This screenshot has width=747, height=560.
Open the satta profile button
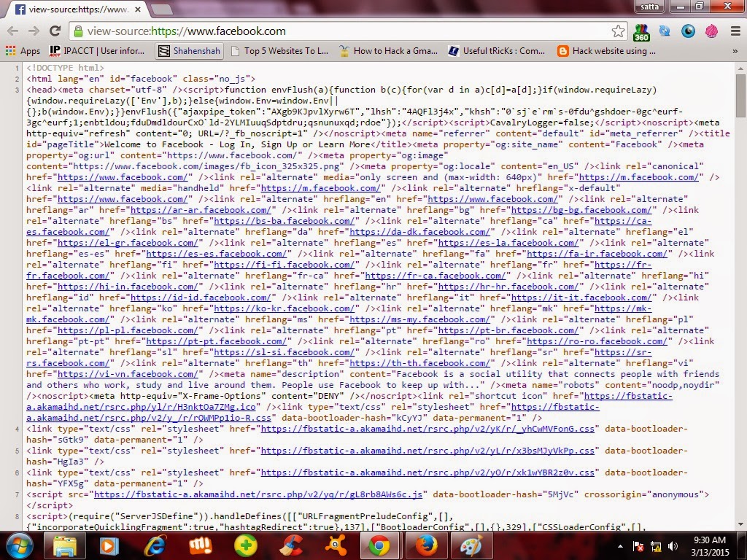pyautogui.click(x=649, y=7)
